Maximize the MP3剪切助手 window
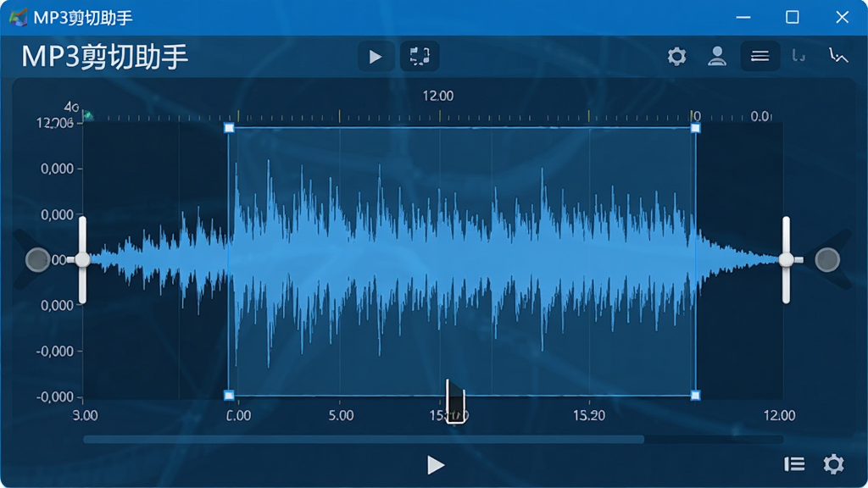This screenshot has width=868, height=488. tap(793, 17)
